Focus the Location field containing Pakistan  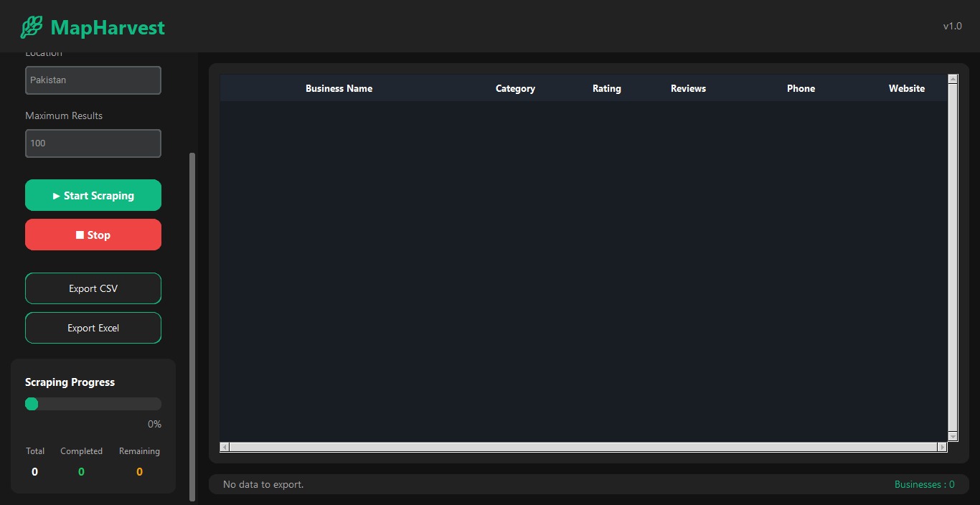pyautogui.click(x=93, y=80)
